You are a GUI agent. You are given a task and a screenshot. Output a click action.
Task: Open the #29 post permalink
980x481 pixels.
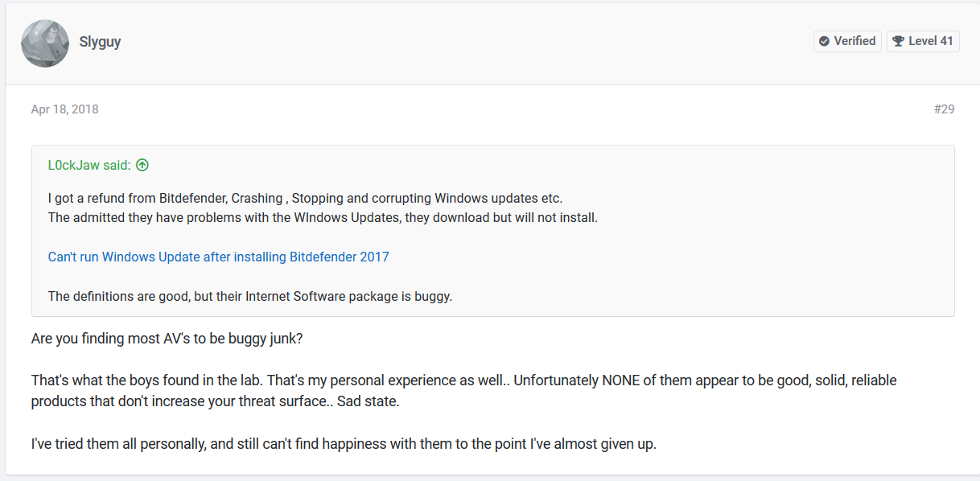click(944, 109)
